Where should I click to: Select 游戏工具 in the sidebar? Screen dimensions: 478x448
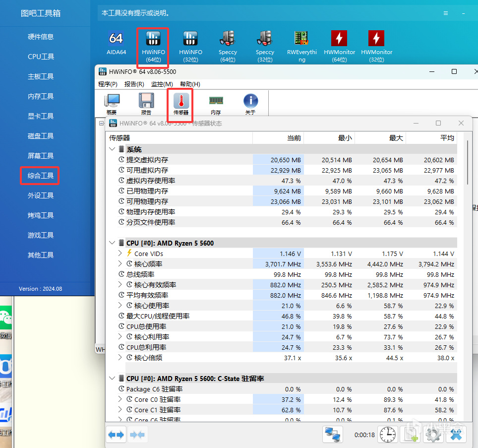click(41, 235)
